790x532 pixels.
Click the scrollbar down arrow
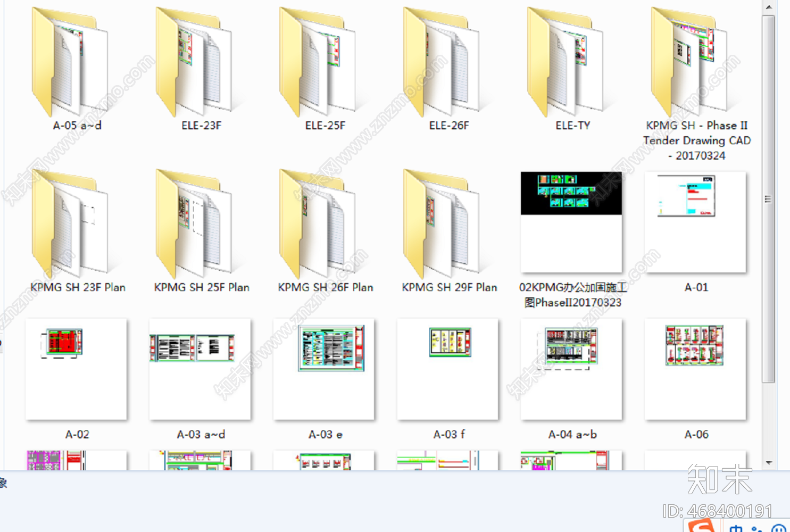[x=769, y=463]
